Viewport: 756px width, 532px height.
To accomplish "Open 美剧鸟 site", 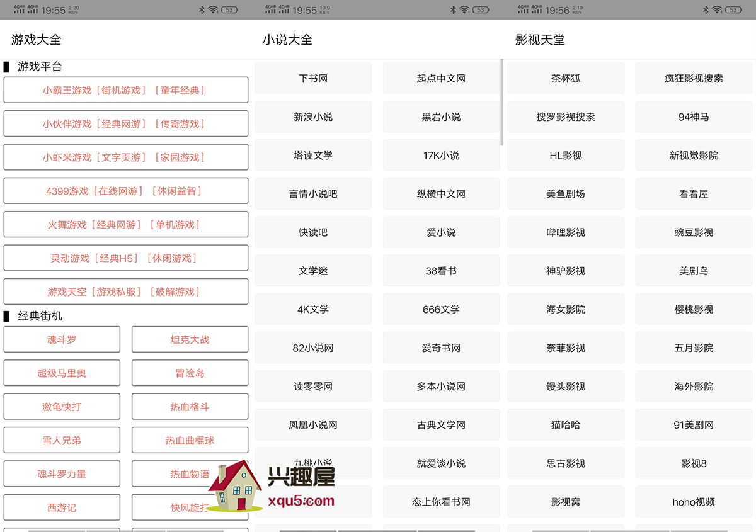I will tap(694, 271).
